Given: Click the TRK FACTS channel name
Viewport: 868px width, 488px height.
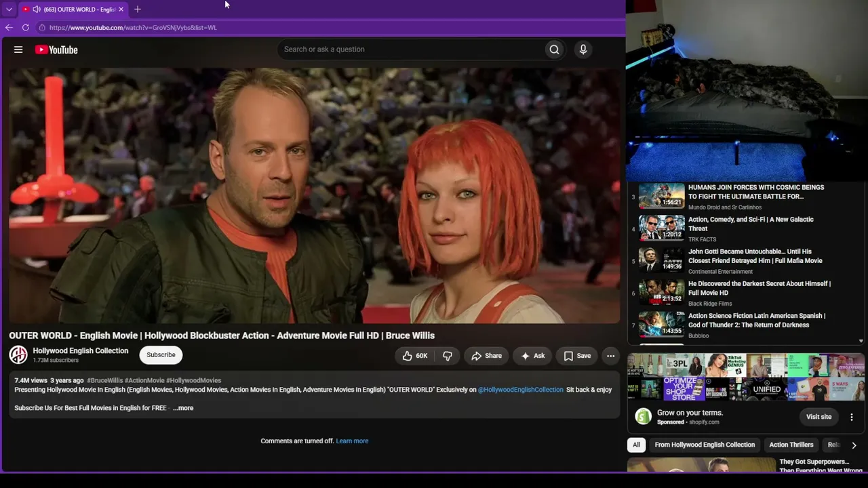Looking at the screenshot, I should tap(702, 239).
